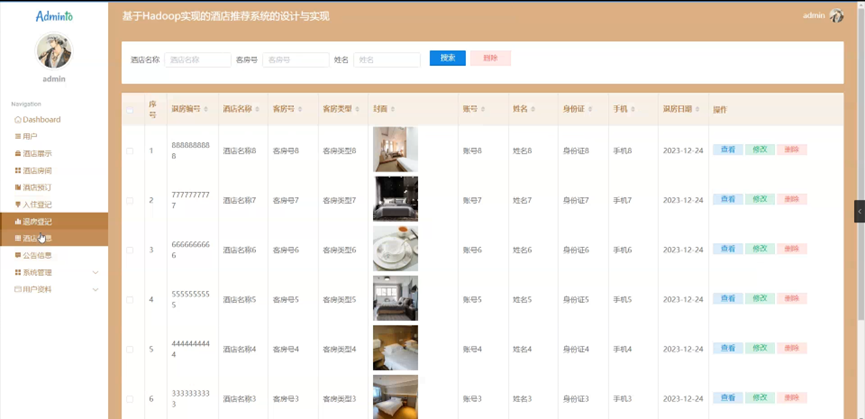865x419 pixels.
Task: Open the 酒店信息 menu item
Action: pyautogui.click(x=54, y=238)
